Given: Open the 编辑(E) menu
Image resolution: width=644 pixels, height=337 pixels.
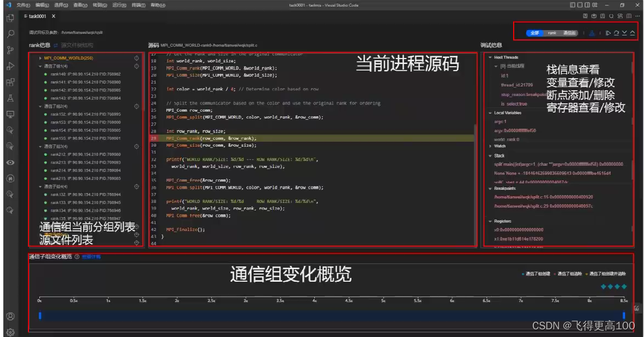Looking at the screenshot, I should tap(42, 5).
